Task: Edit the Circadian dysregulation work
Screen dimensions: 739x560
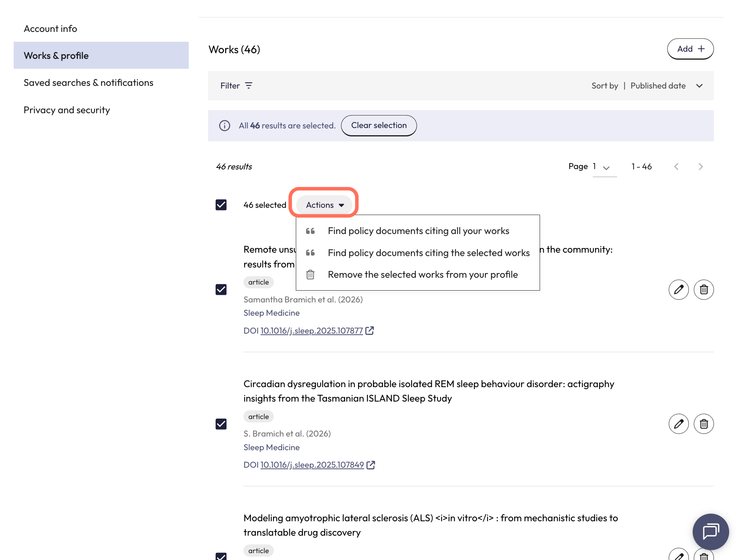Action: [x=679, y=424]
